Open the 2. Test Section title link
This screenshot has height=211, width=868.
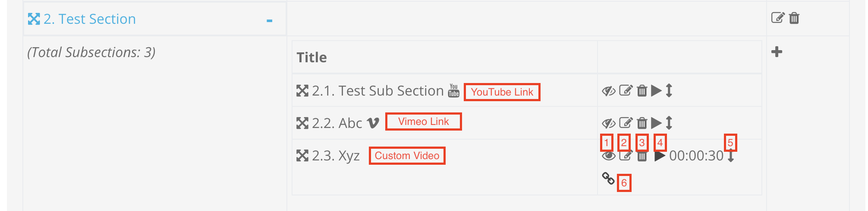pos(90,19)
